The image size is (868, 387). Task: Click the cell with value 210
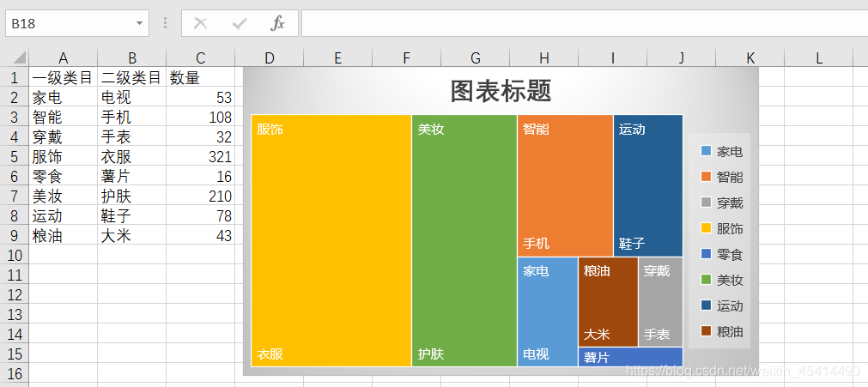(200, 196)
